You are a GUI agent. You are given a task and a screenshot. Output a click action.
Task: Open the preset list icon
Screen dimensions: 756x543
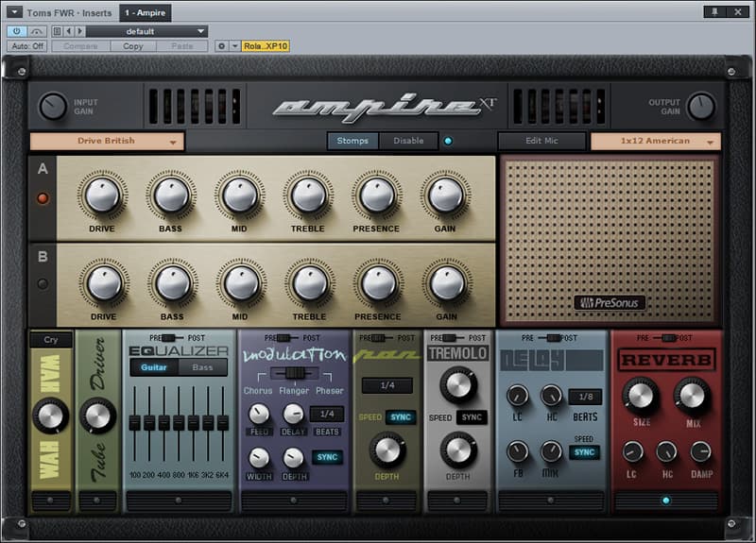57,31
